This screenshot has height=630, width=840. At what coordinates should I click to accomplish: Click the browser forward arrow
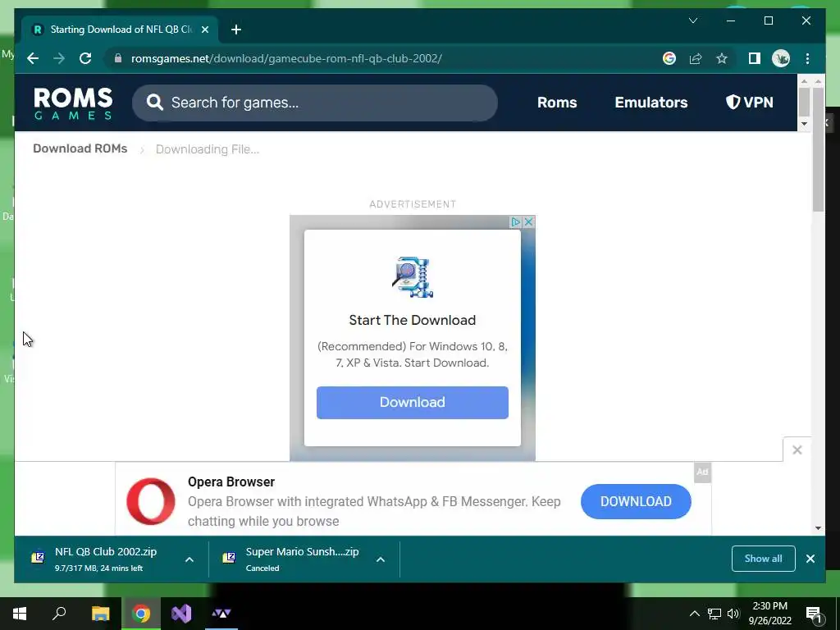click(x=59, y=58)
